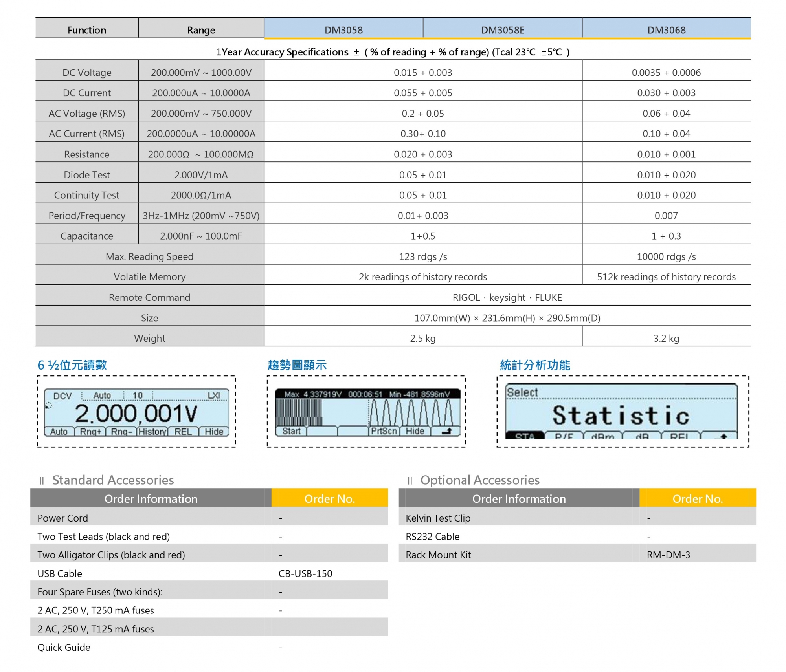Click the DM3068 column header

tap(666, 30)
